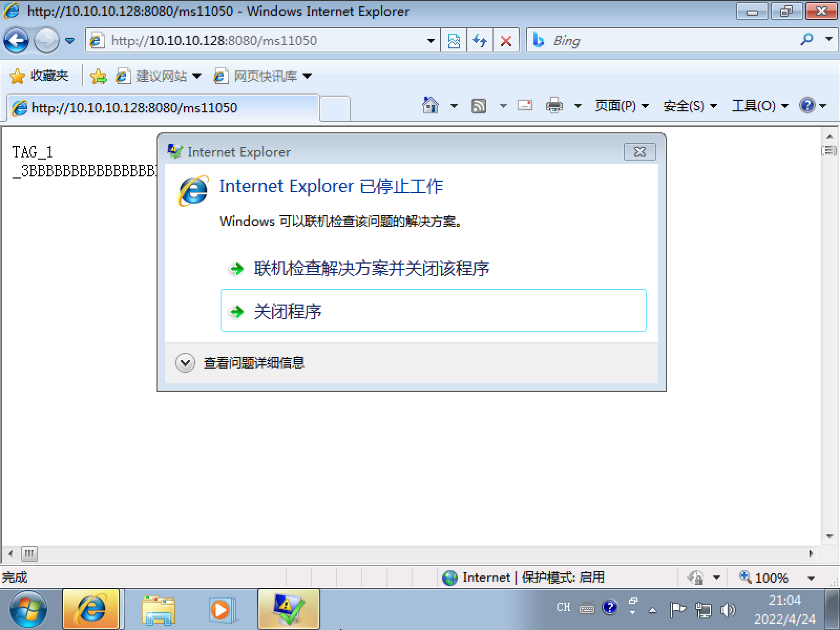
Task: Click the TAG_1 page text
Action: click(33, 152)
